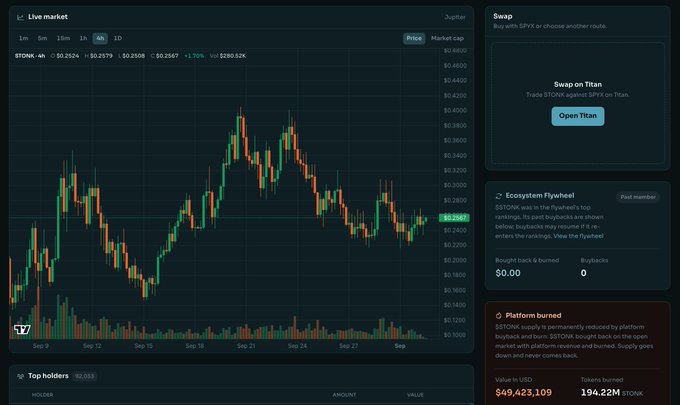Open the TradingView logo on chart
Image resolution: width=680 pixels, height=405 pixels.
click(x=22, y=330)
